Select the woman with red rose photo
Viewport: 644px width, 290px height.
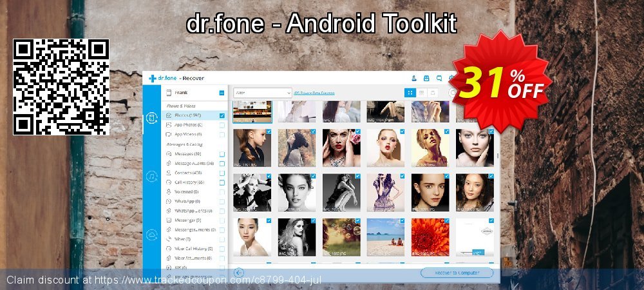341,148
